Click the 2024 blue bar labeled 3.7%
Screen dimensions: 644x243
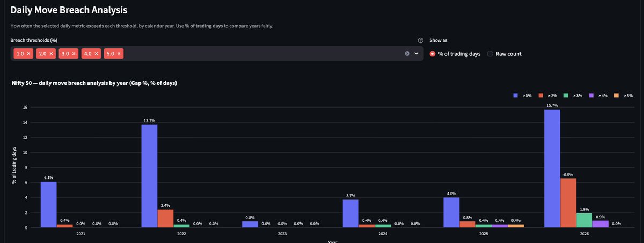tap(350, 213)
